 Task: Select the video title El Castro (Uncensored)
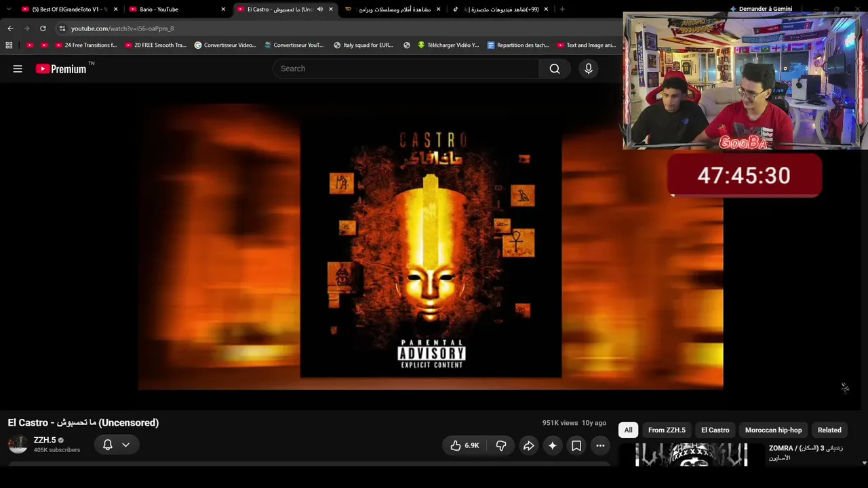[x=83, y=422]
